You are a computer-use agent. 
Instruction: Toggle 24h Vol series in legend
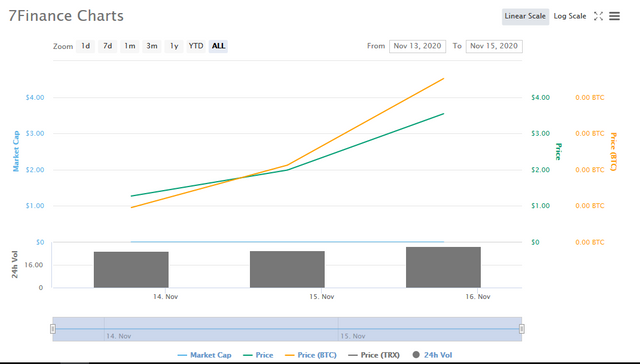pyautogui.click(x=432, y=355)
